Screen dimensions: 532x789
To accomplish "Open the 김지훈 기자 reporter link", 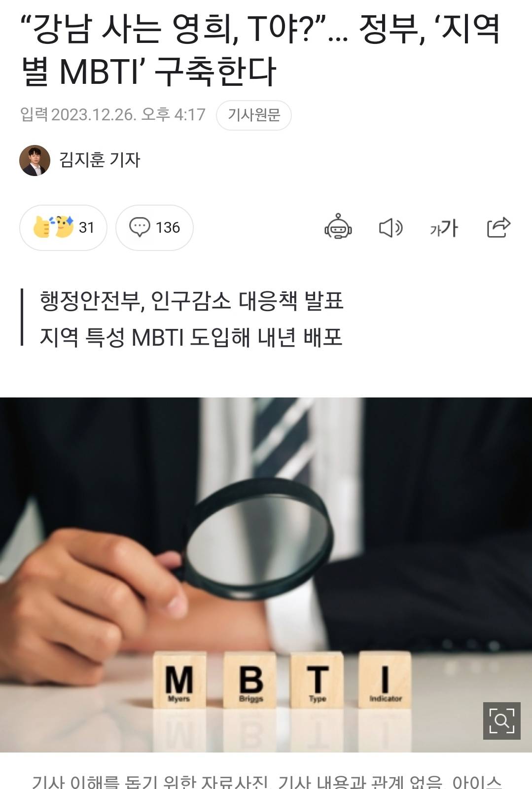I will click(x=100, y=160).
